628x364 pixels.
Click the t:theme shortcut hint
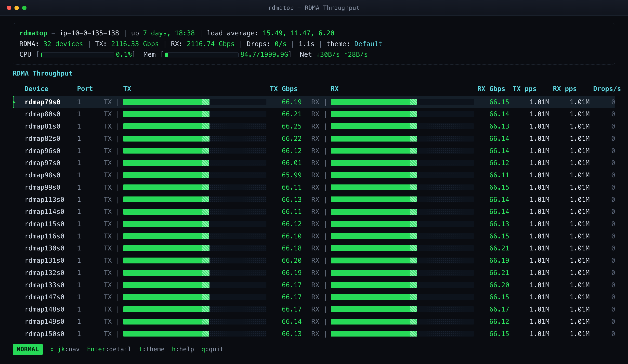[152, 349]
